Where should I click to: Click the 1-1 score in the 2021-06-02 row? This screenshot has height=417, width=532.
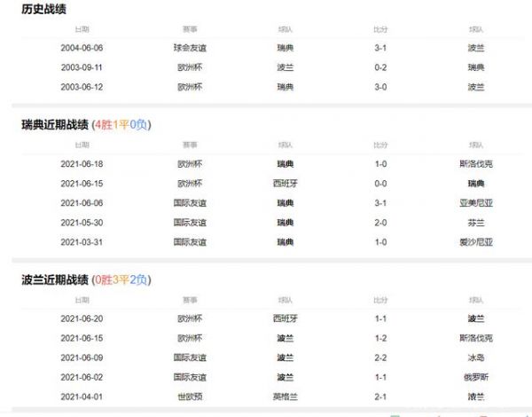pyautogui.click(x=380, y=377)
